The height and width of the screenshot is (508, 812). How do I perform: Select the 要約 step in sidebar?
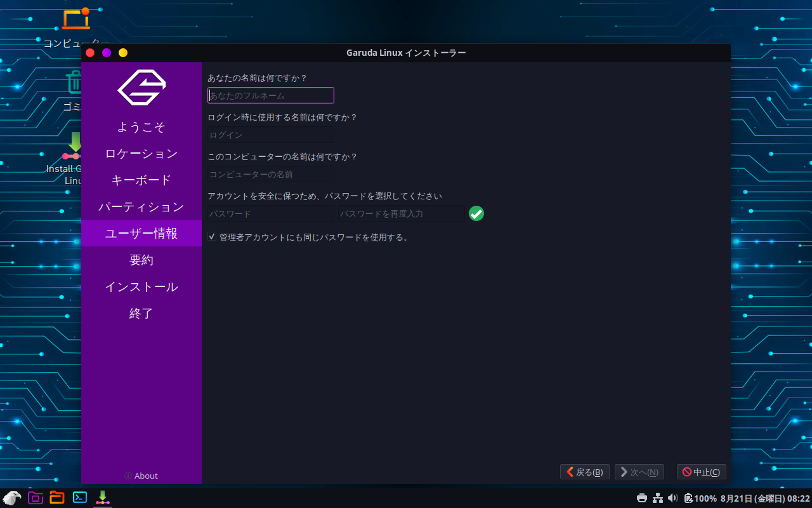(x=141, y=260)
